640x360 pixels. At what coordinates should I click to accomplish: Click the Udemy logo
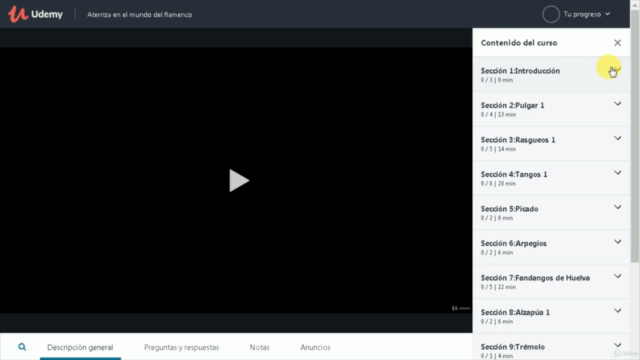[36, 14]
